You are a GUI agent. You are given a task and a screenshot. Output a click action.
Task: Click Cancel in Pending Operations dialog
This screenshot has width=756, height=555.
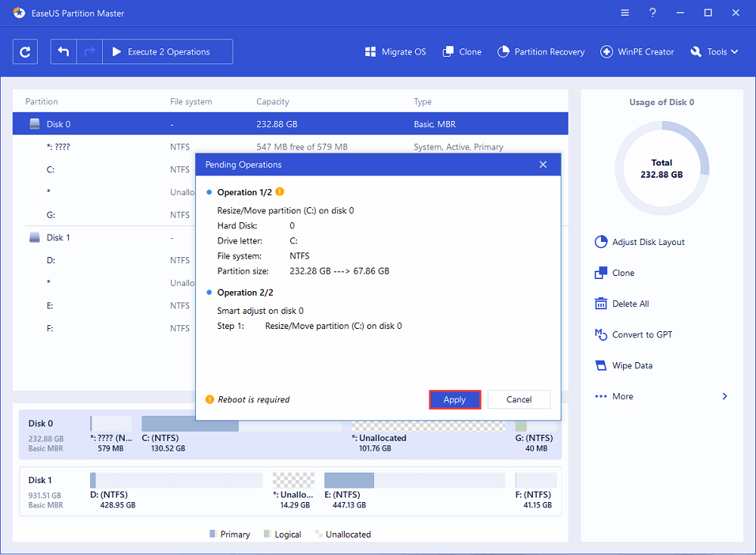(519, 400)
